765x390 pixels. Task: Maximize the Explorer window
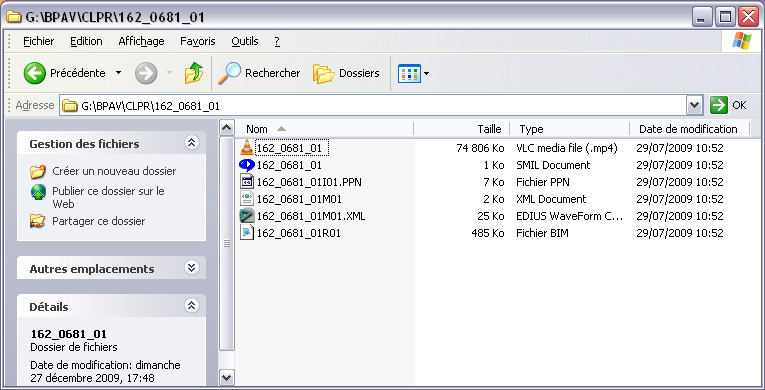(725, 17)
